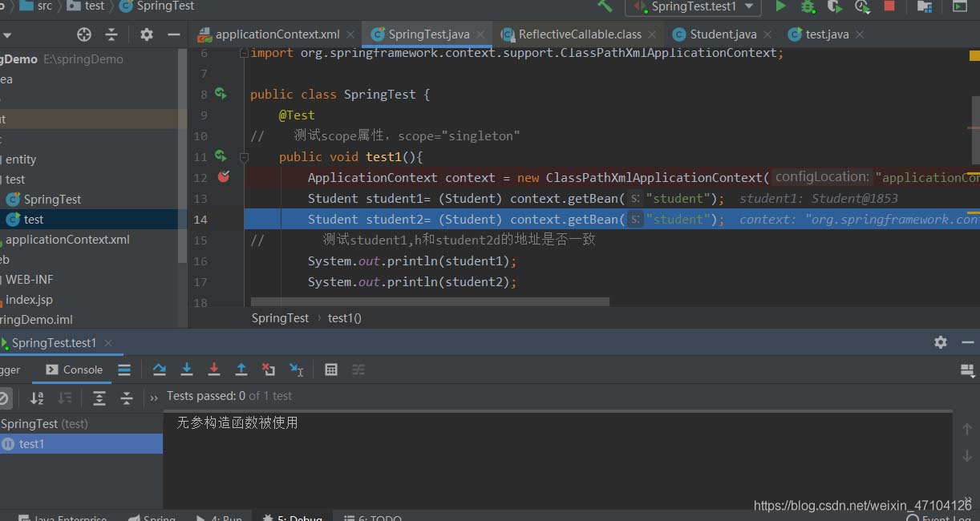Expand all test results in tree
The height and width of the screenshot is (521, 980).
99,398
